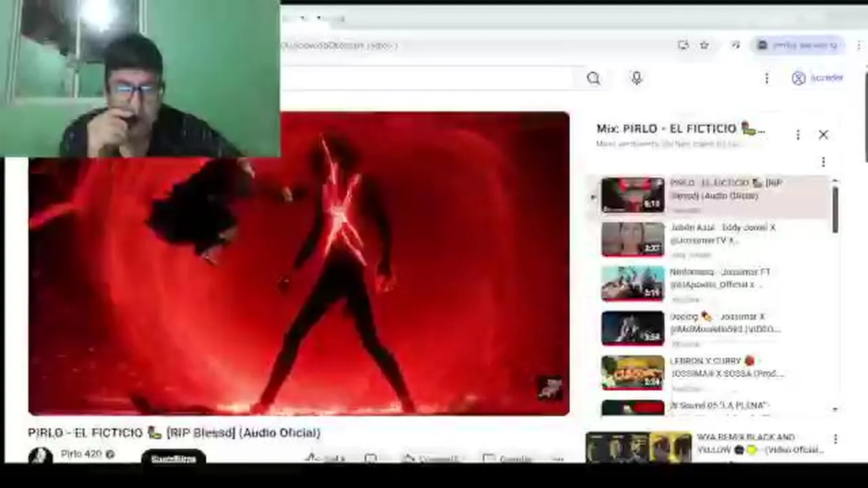
Task: Click the install/cast icon left of the bookmark star
Action: [x=683, y=45]
